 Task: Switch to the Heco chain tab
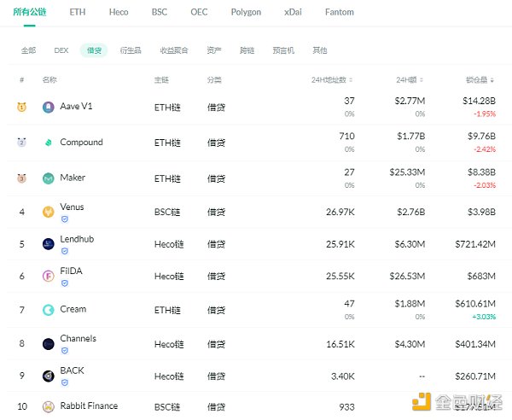119,13
